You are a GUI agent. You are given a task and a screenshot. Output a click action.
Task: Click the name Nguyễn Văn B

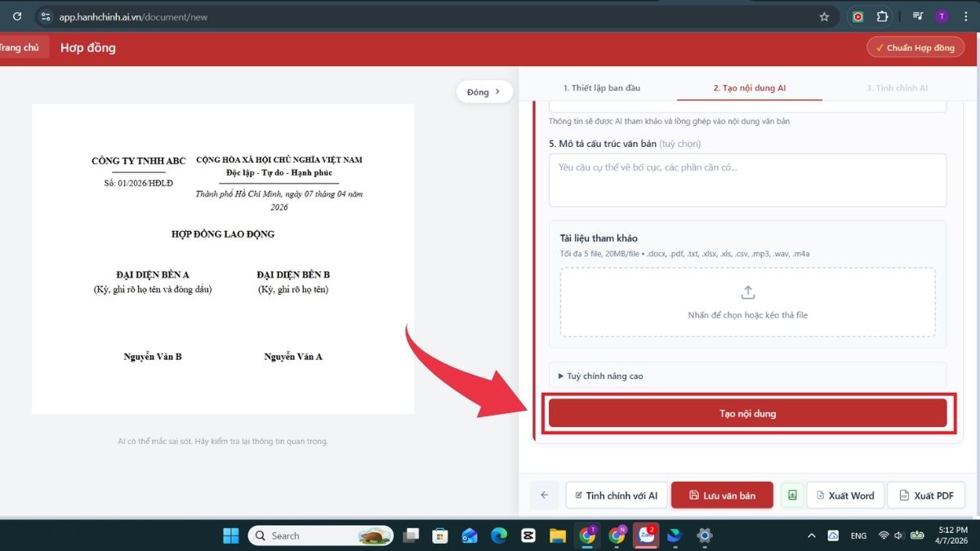coord(153,357)
